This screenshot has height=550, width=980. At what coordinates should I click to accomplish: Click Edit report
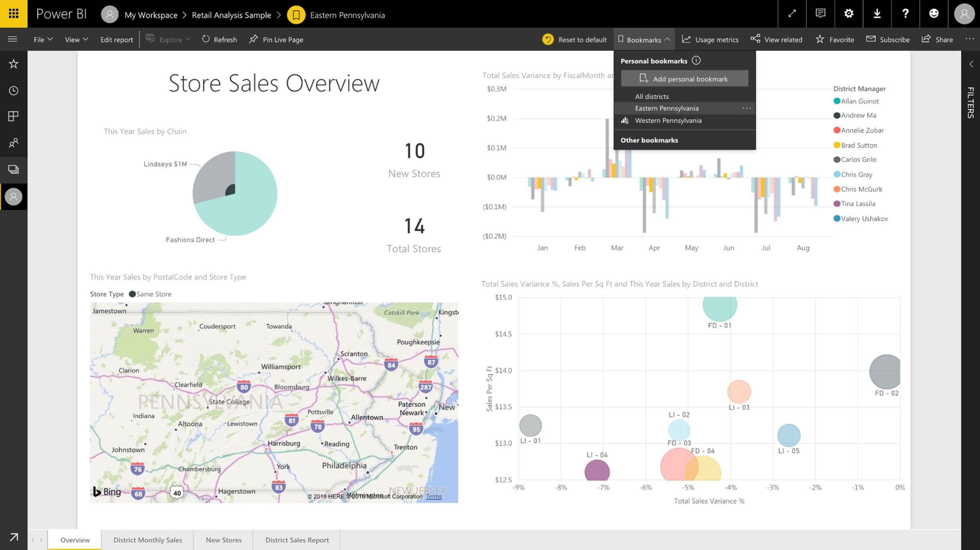coord(116,40)
